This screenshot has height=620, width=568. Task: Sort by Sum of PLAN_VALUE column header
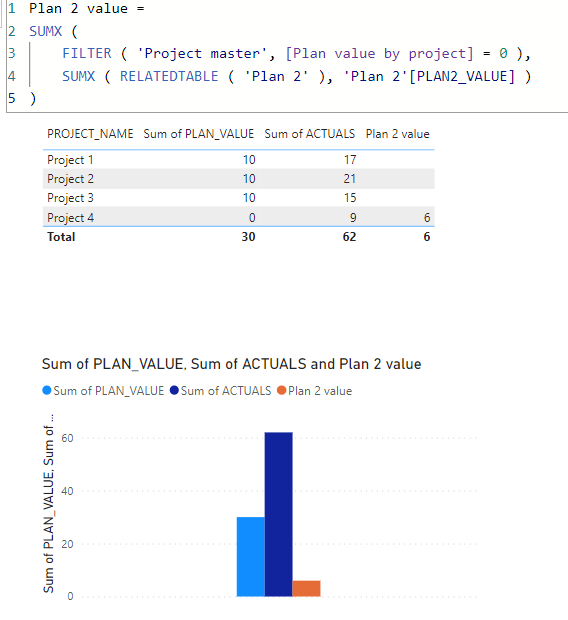[x=199, y=134]
